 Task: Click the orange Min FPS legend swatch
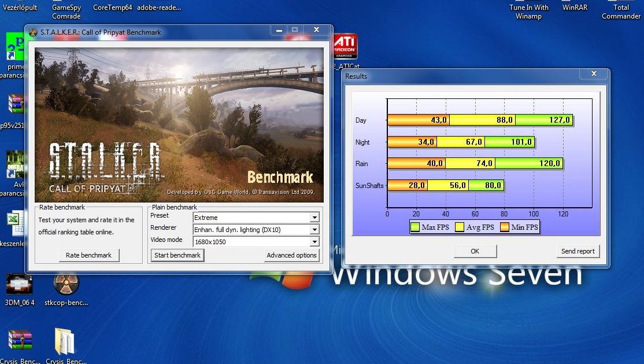(504, 227)
